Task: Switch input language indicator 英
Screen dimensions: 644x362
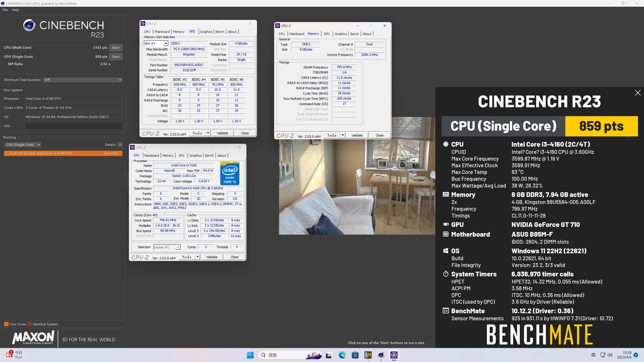Action: [x=593, y=355]
